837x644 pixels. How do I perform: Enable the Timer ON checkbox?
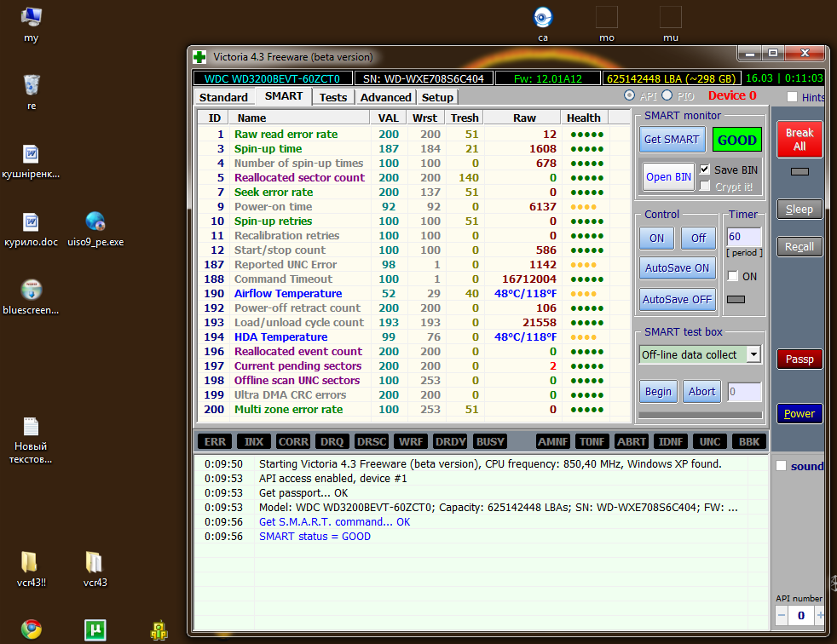tap(732, 276)
